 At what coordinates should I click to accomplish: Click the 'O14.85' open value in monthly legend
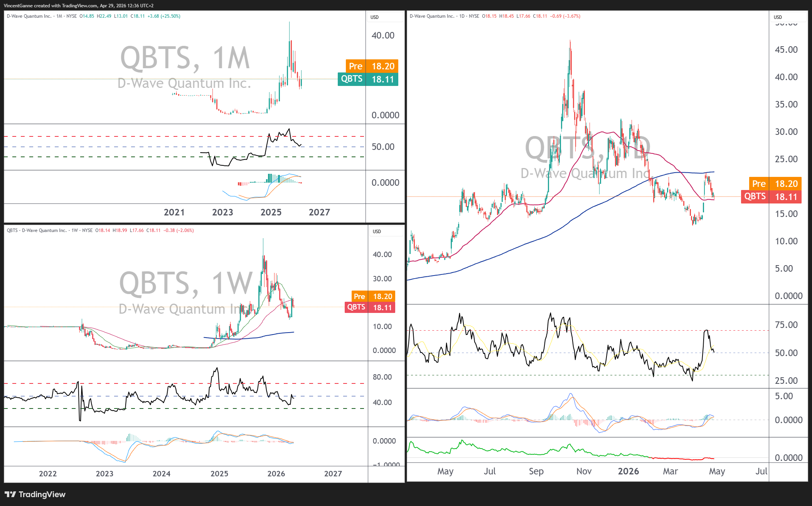(87, 16)
